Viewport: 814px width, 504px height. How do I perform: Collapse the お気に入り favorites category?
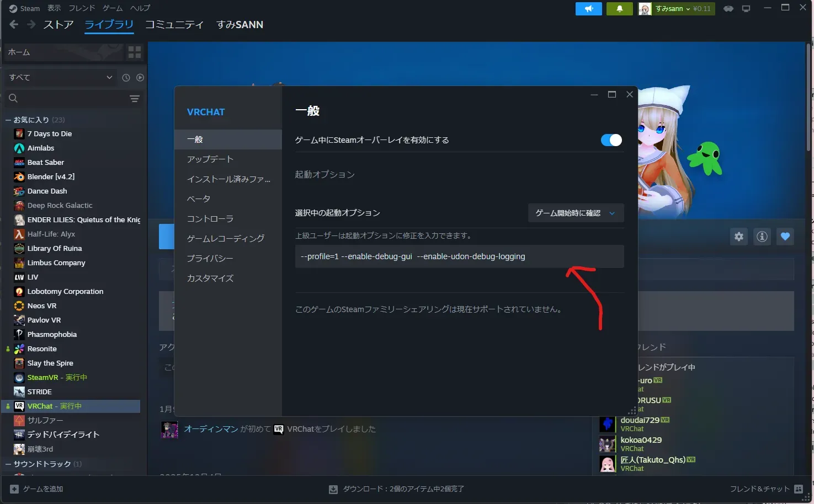pyautogui.click(x=8, y=120)
